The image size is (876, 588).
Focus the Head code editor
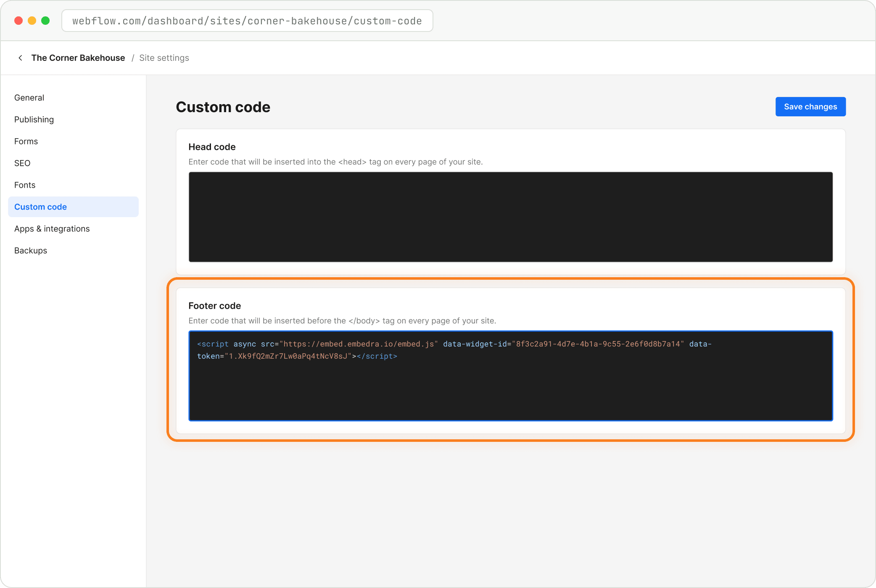pos(510,217)
